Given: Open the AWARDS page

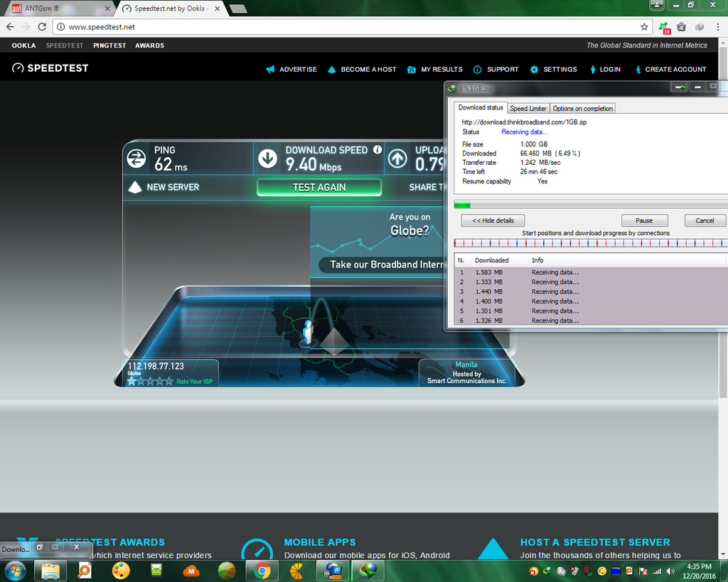Looking at the screenshot, I should (x=149, y=45).
